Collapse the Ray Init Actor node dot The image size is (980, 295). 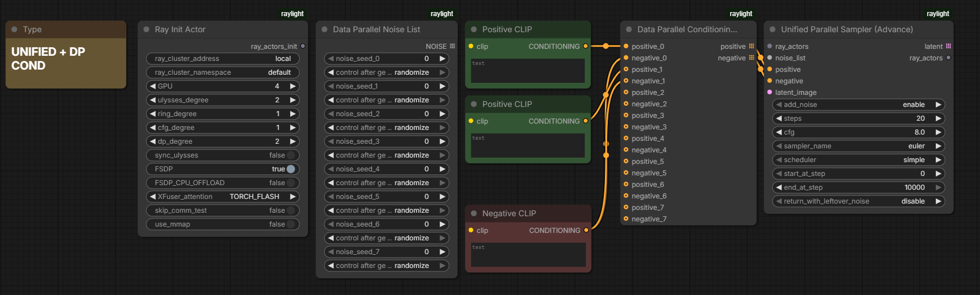click(146, 29)
